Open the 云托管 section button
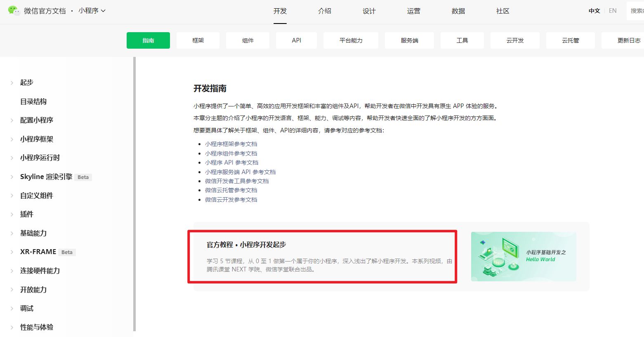Viewport: 644px width, 337px height. (x=571, y=40)
